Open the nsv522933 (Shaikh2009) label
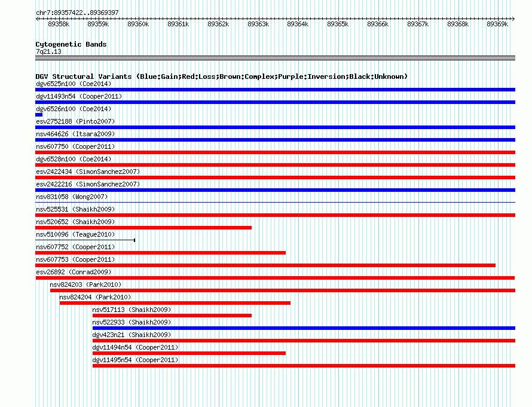Screen dimensions: 532x407 click(x=132, y=322)
